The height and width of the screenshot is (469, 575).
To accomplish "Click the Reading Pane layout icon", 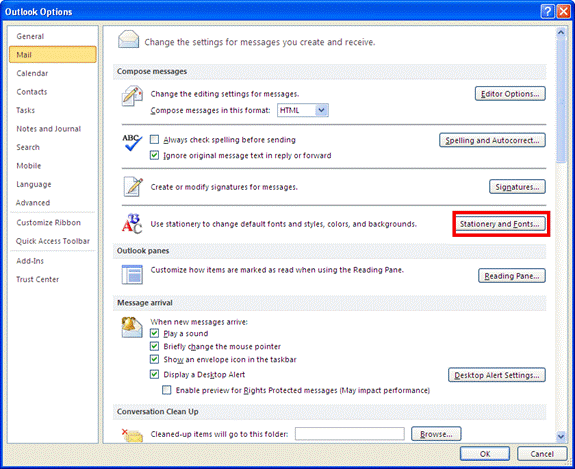I will pyautogui.click(x=132, y=275).
